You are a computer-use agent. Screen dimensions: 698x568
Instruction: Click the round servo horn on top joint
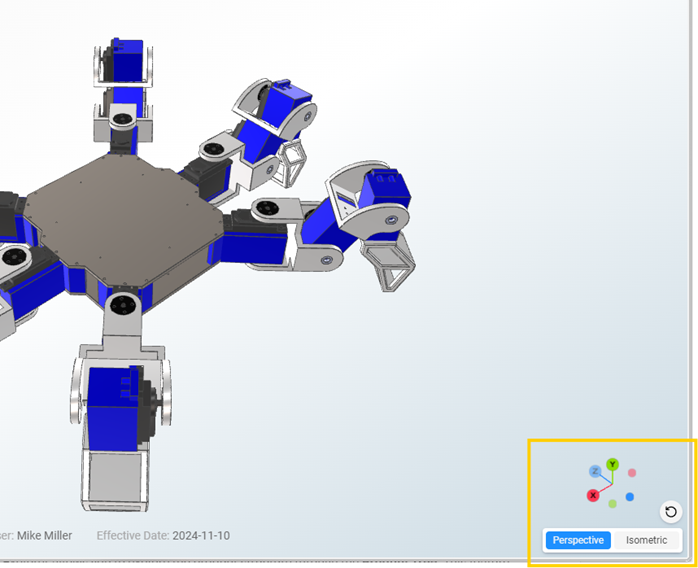(x=122, y=120)
